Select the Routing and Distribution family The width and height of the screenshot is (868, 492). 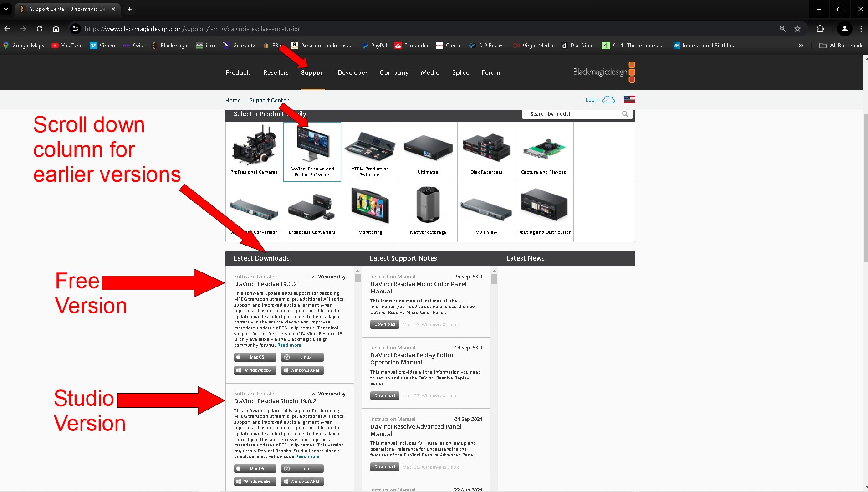(x=545, y=212)
